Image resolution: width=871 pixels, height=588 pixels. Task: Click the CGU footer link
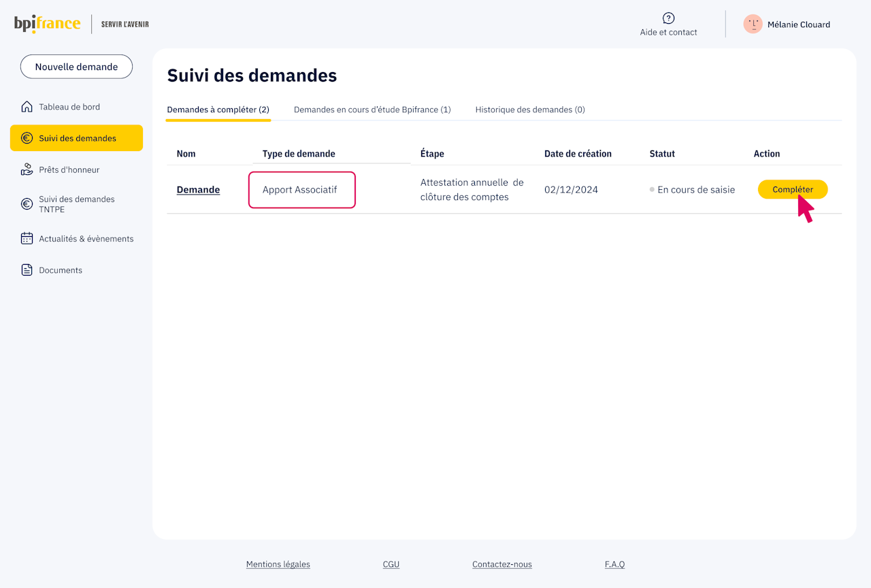point(391,564)
